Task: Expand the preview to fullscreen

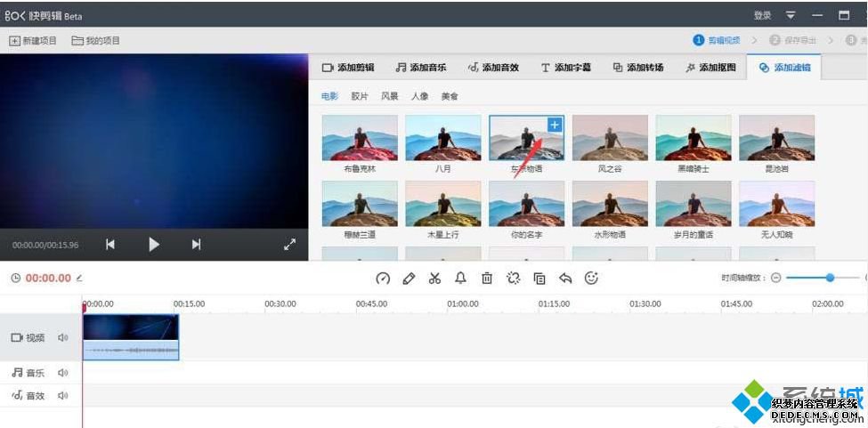Action: tap(289, 245)
